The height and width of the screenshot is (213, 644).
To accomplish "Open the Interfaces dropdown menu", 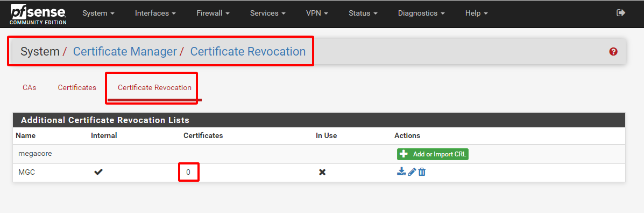I will (x=155, y=13).
